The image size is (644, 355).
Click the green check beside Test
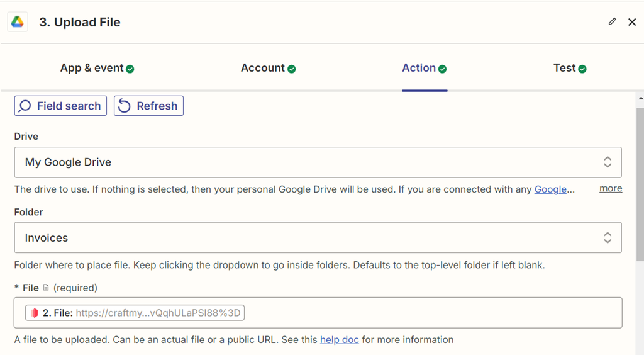click(x=582, y=69)
